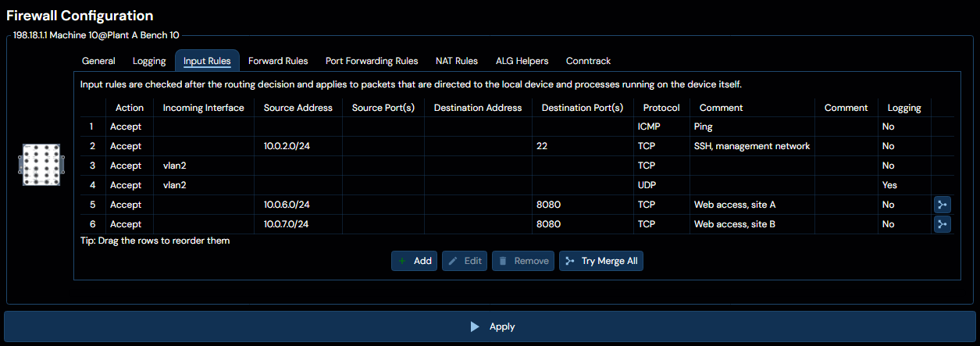
Task: Click the plus icon on Add button
Action: [x=402, y=261]
